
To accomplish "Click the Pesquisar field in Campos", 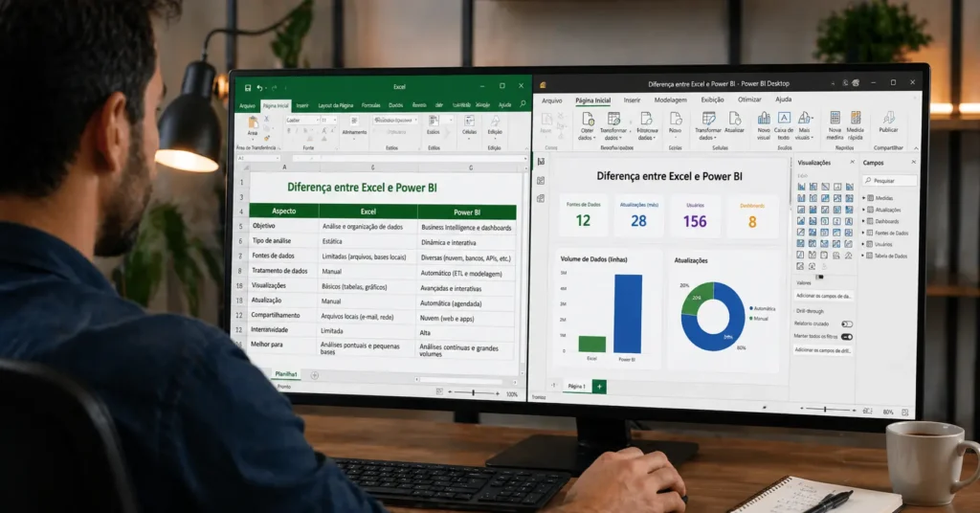I will pyautogui.click(x=889, y=181).
